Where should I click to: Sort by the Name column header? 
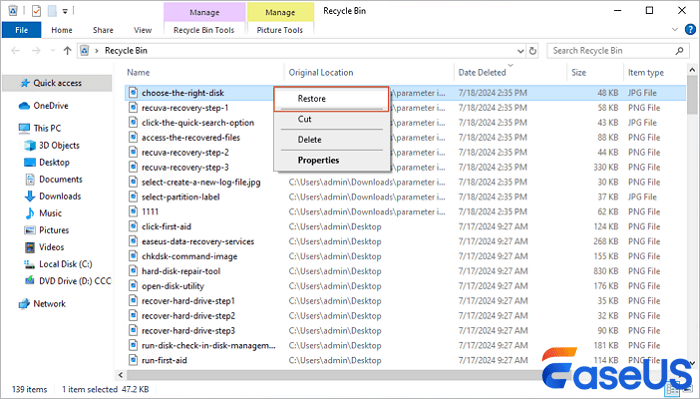138,72
